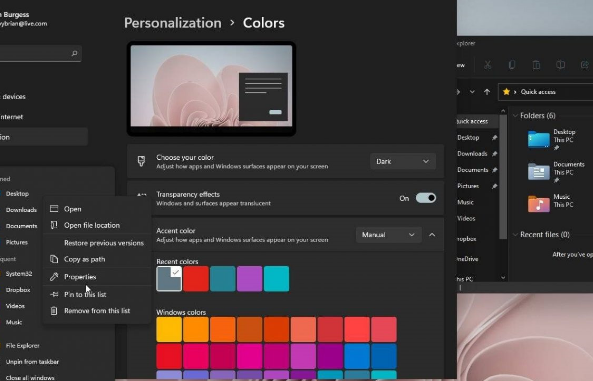Viewport: 593px width, 381px height.
Task: Collapse the Accent color section chevron
Action: click(432, 235)
